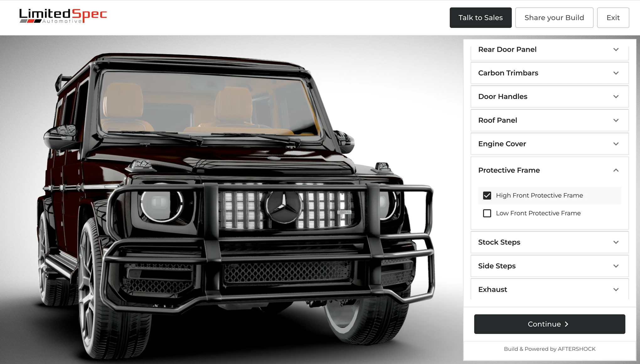Viewport: 640px width, 364px height.
Task: Expand the Engine Cover section
Action: 550,144
